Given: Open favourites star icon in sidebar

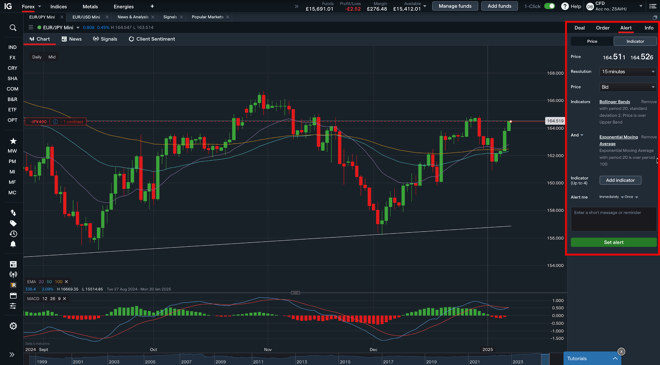Looking at the screenshot, I should tap(13, 141).
